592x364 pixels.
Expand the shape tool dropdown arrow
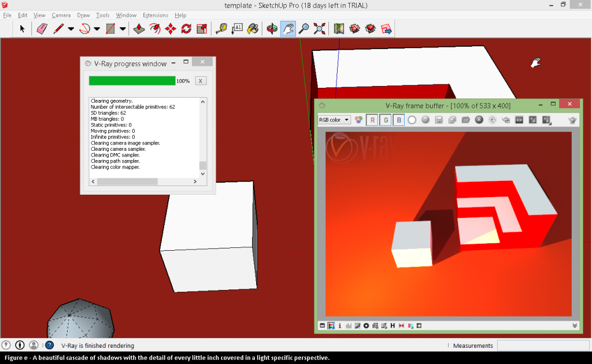coord(122,28)
